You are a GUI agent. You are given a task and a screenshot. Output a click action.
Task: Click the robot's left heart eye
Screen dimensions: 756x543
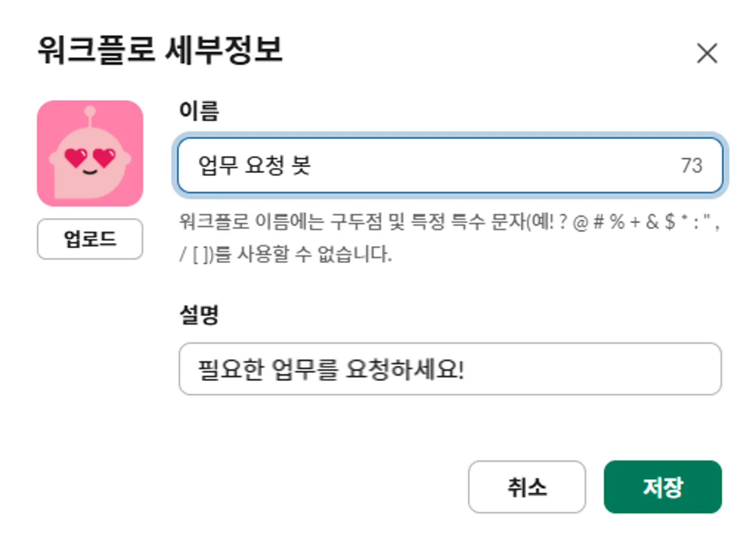(x=76, y=157)
